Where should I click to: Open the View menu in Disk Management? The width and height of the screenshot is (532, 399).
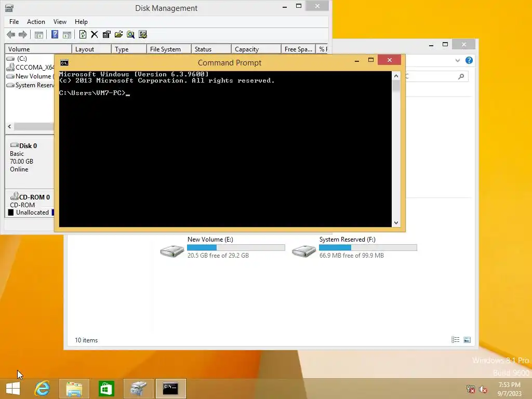tap(60, 22)
